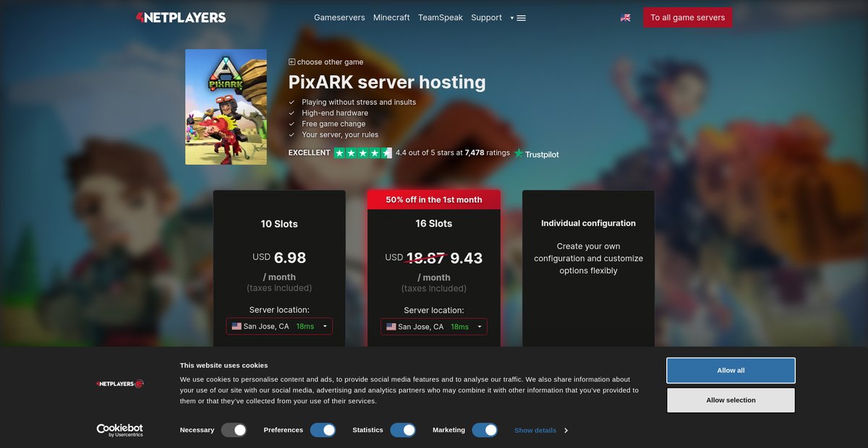Viewport: 868px width, 448px height.
Task: Open server location dropdown for 10 Slots
Action: pos(279,327)
